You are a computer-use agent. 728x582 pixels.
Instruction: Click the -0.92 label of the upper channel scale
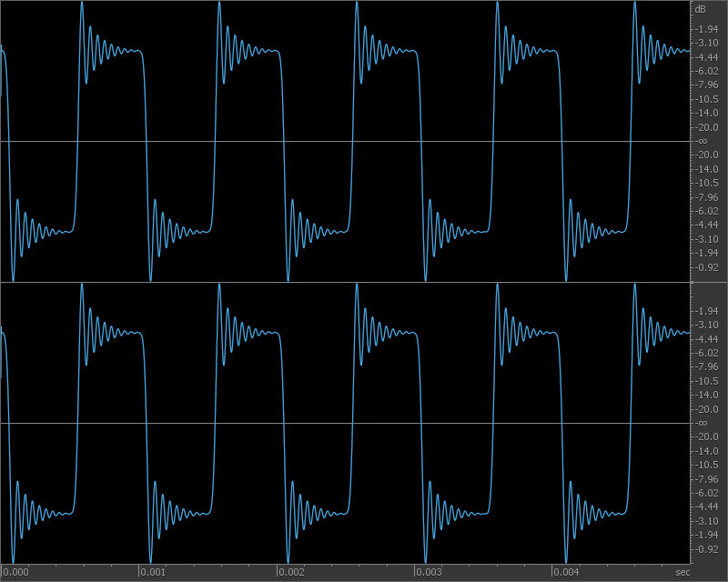tap(707, 267)
